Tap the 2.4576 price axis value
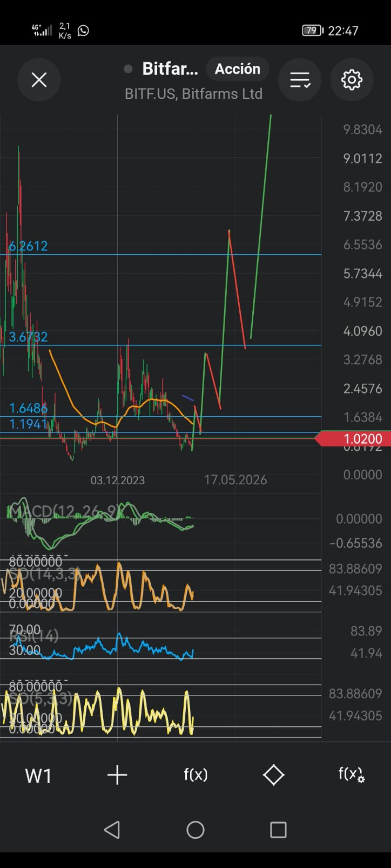Viewport: 391px width, 868px height. tap(362, 388)
